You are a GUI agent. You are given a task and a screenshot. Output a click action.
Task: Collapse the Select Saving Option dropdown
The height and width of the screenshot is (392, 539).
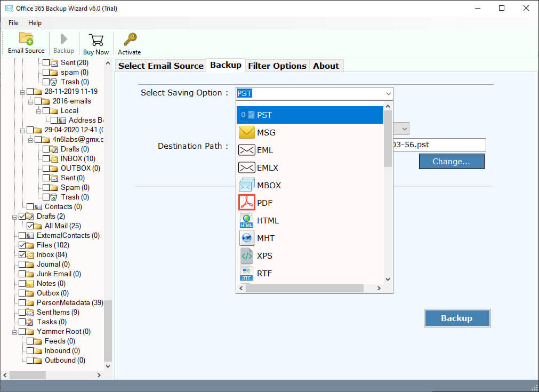coord(388,93)
